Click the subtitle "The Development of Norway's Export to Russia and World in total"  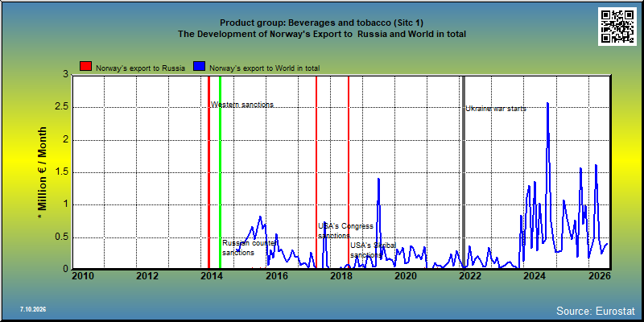(321, 35)
